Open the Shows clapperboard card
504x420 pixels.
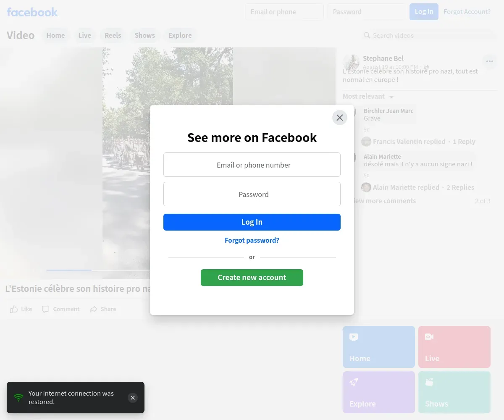pos(454,392)
